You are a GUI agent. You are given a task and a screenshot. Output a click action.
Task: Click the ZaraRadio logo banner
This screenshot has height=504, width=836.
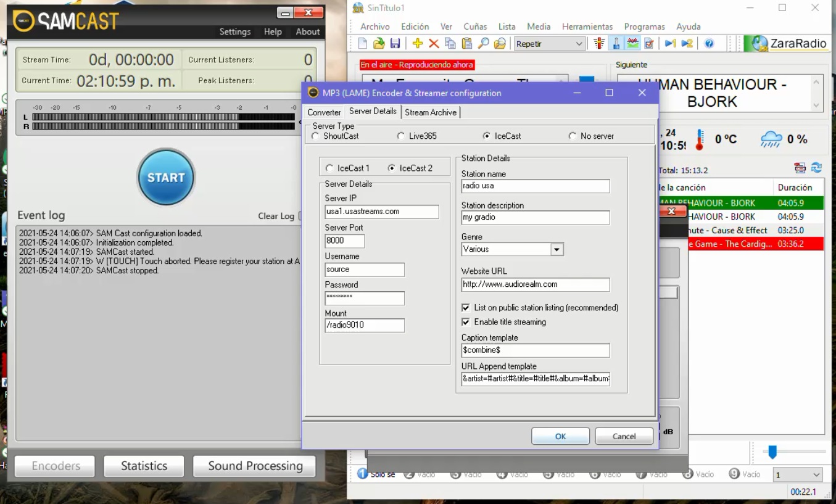pos(786,43)
